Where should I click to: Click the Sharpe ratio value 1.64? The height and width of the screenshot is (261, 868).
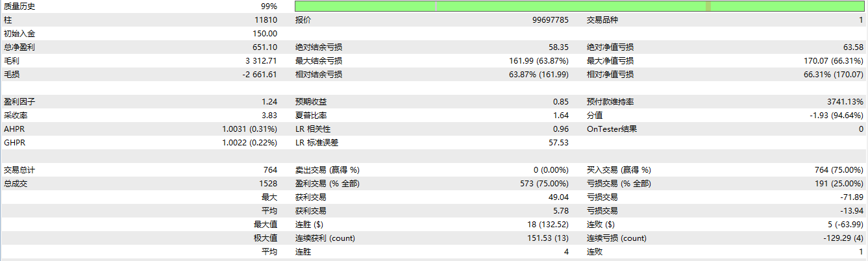click(562, 116)
